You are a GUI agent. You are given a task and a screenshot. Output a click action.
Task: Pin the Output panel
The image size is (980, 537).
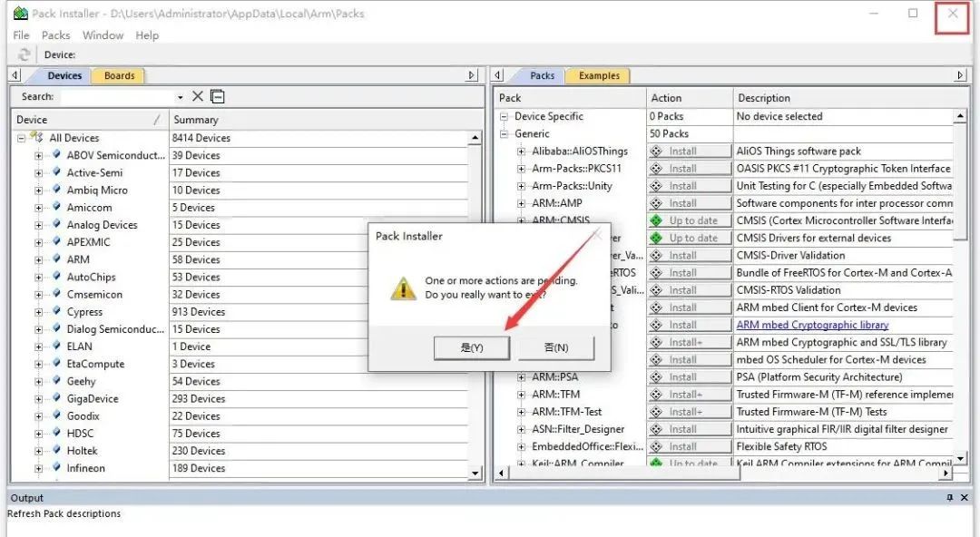click(x=949, y=498)
